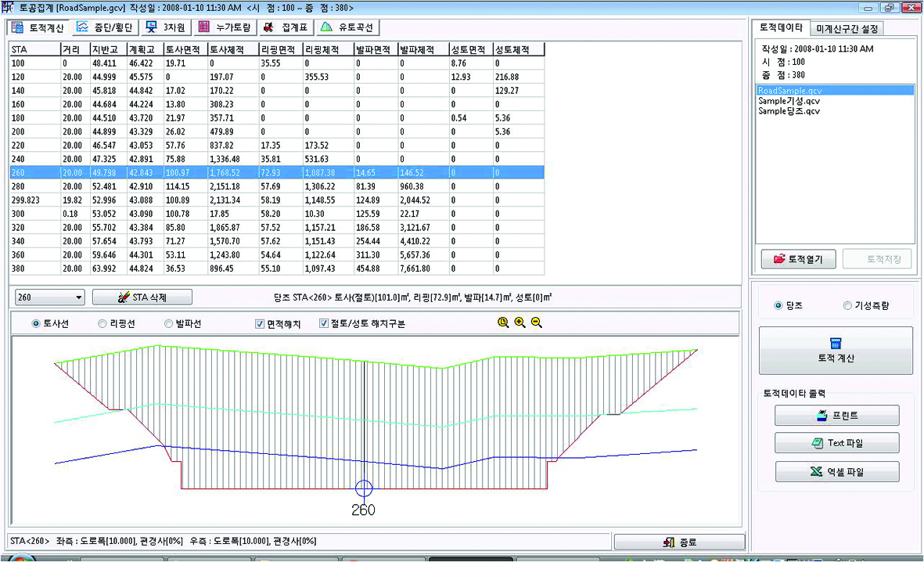Select the 리핑선 radio button
924x562 pixels.
click(x=102, y=323)
